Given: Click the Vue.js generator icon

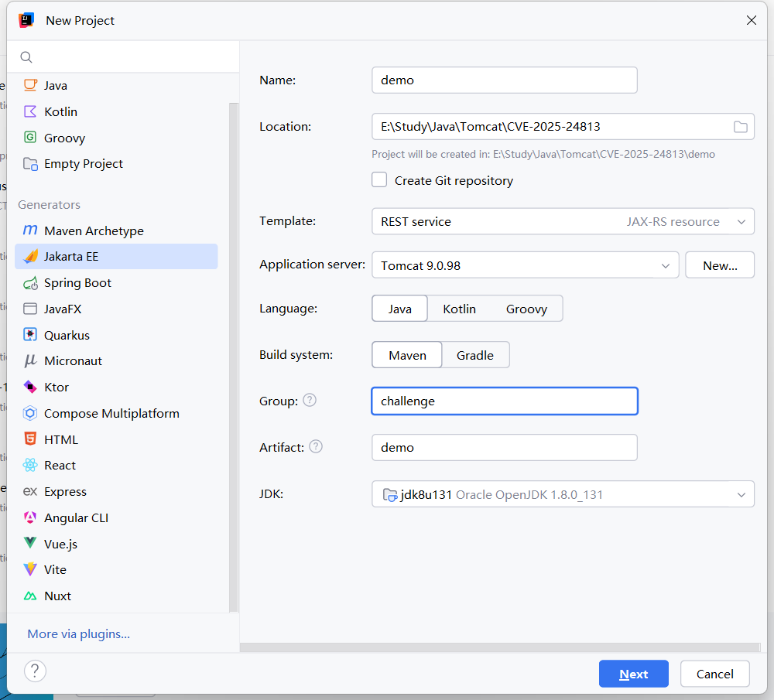Looking at the screenshot, I should coord(30,544).
